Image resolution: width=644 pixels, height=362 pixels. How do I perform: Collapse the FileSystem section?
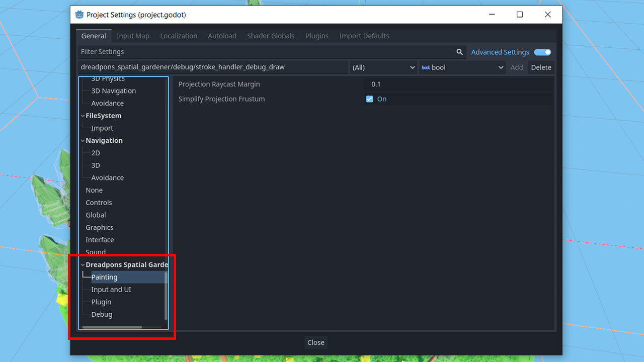pyautogui.click(x=83, y=116)
